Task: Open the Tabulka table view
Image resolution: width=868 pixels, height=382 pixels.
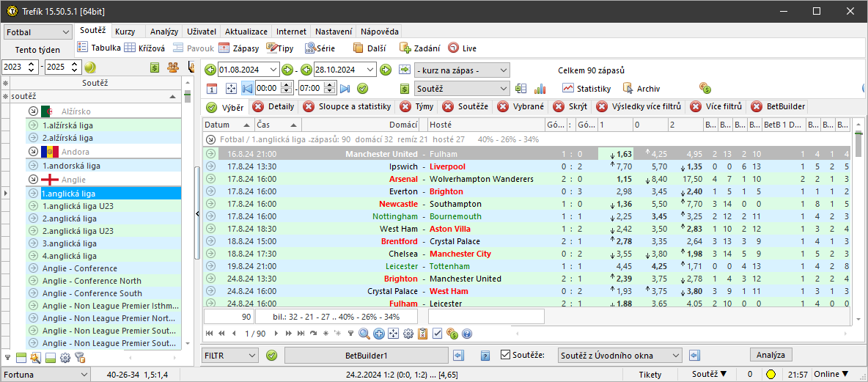Action: (99, 48)
